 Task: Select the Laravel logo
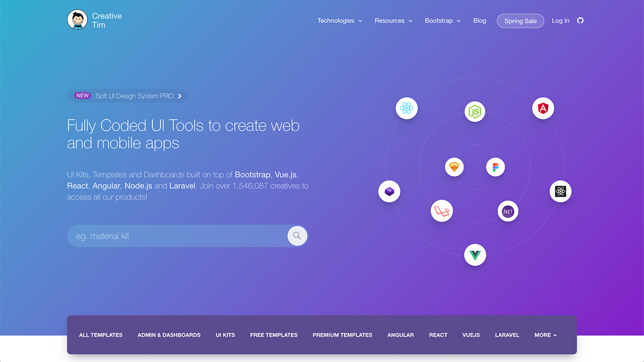442,211
